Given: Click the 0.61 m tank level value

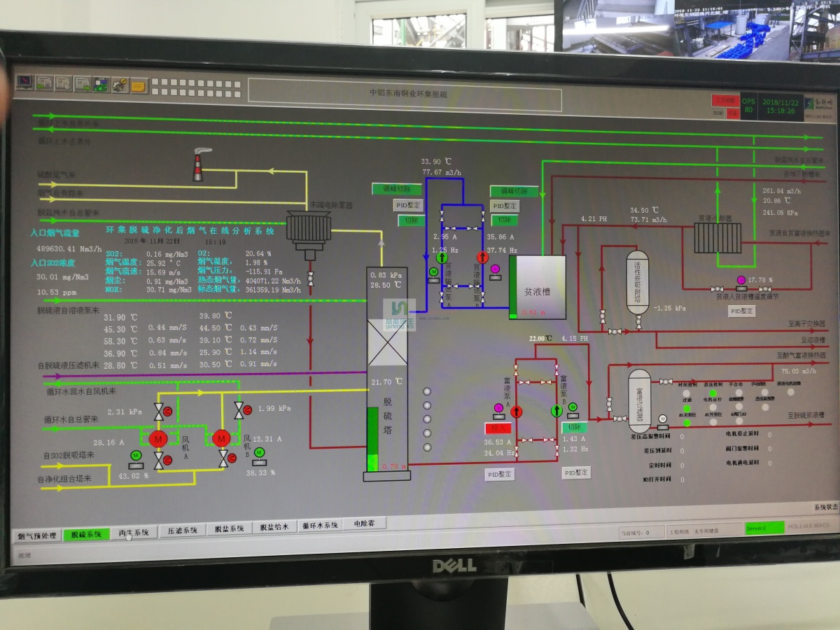Looking at the screenshot, I should tap(533, 312).
